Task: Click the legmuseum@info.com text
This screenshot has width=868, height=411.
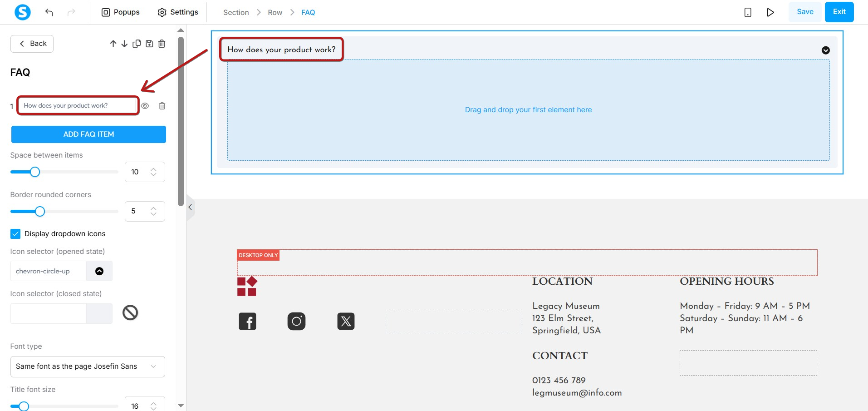Action: [577, 393]
